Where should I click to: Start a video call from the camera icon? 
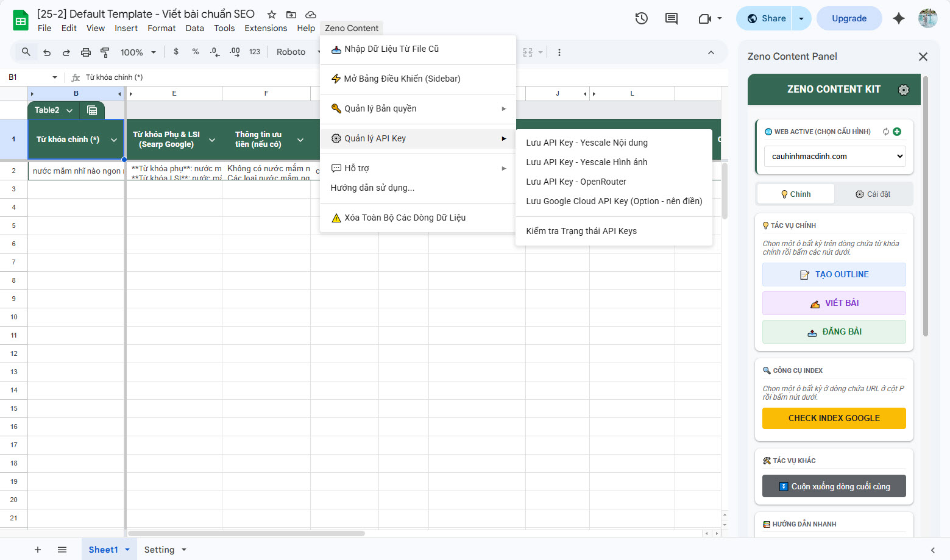click(x=706, y=18)
